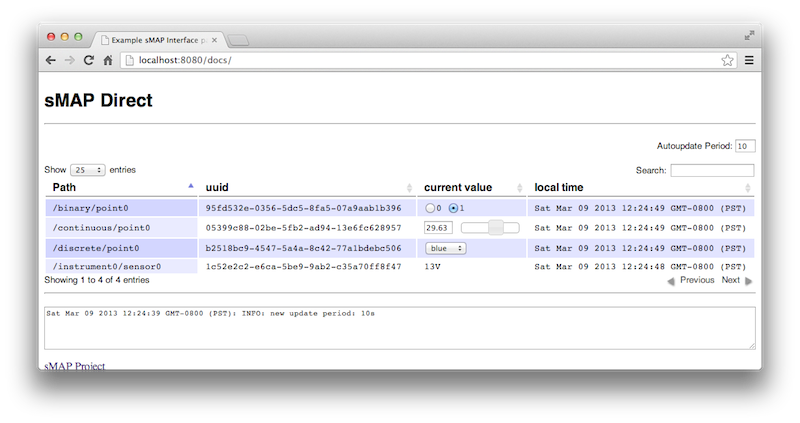This screenshot has height=423, width=800.
Task: Click uuid b2518bc9-4547-5a4a-8c42-77a1bdebc506
Action: [304, 248]
